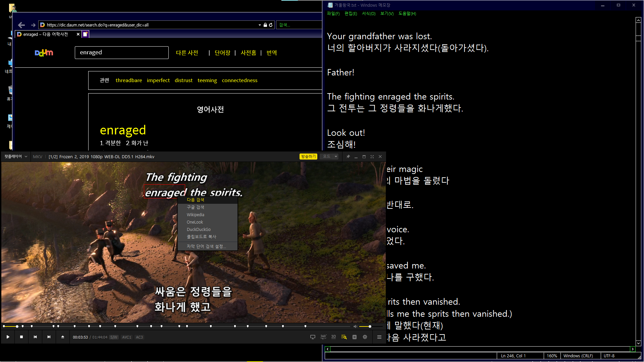Click the video seek bar handle
The image size is (644, 362).
click(x=17, y=326)
